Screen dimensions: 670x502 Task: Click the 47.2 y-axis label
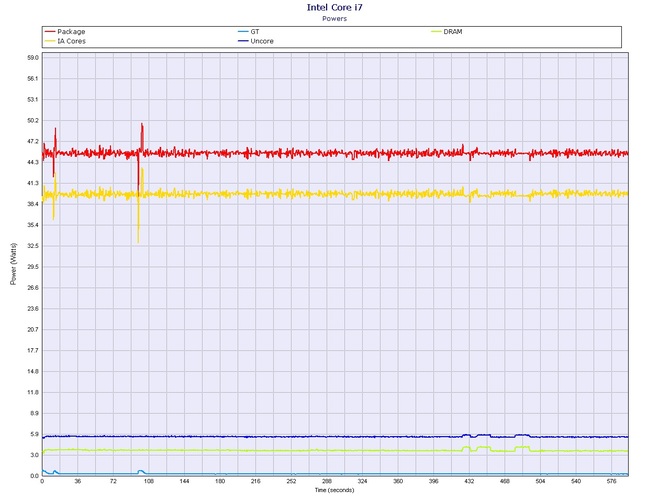pos(33,141)
